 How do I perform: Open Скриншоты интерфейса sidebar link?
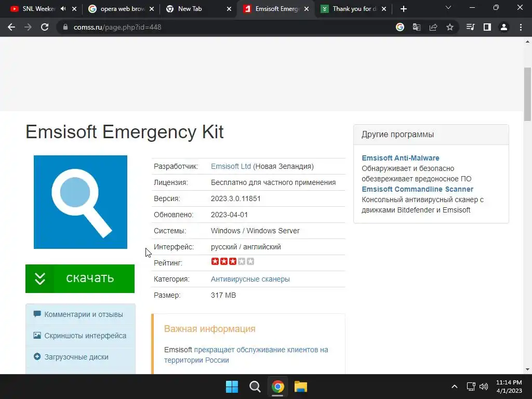(x=85, y=336)
